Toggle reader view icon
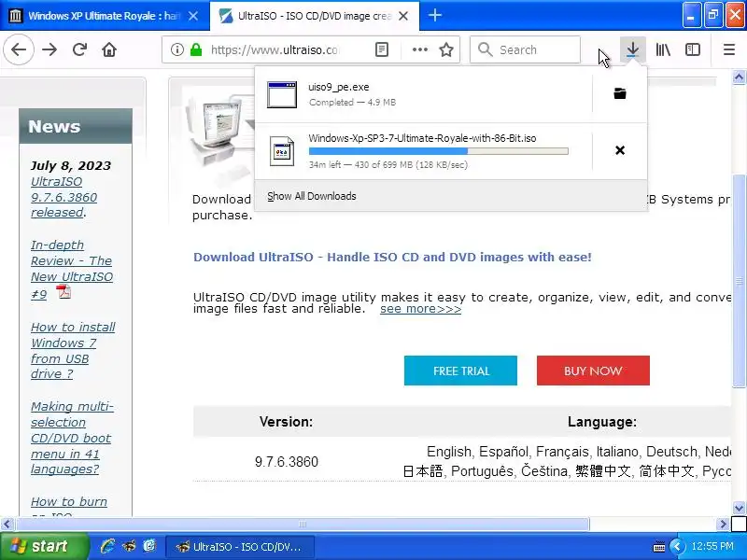The image size is (747, 560). click(x=382, y=49)
